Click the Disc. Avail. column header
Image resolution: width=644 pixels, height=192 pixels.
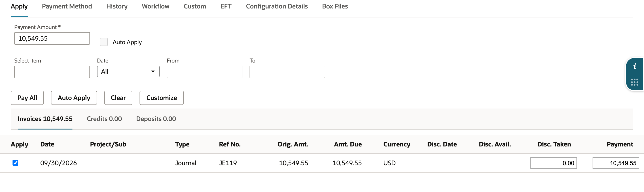click(x=495, y=144)
